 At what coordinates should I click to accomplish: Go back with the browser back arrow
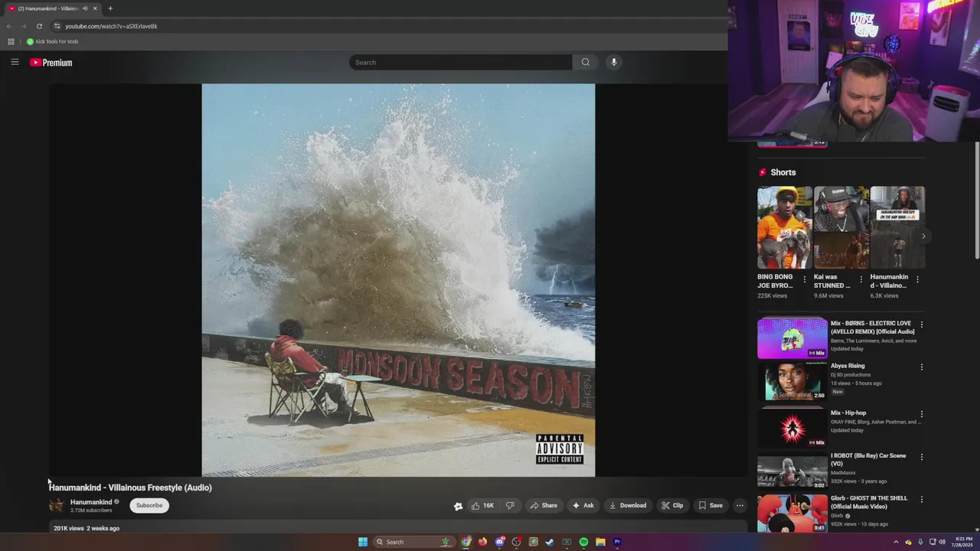coord(9,26)
